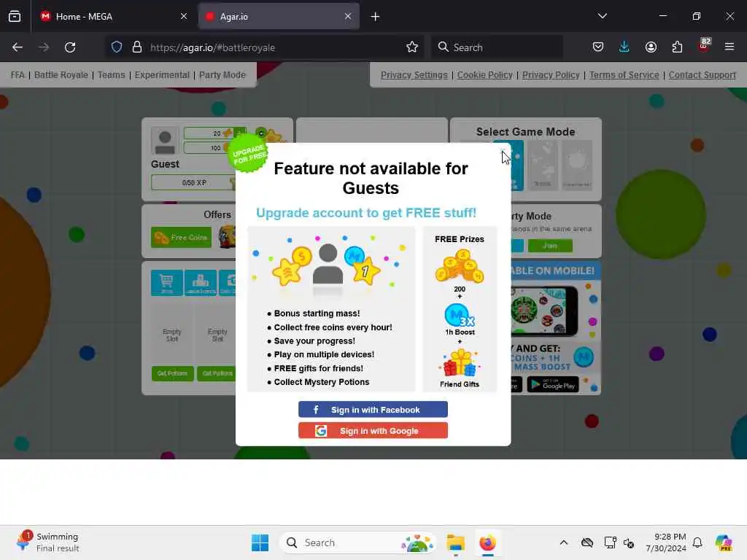
Task: Click second Get Potions button
Action: (x=216, y=373)
